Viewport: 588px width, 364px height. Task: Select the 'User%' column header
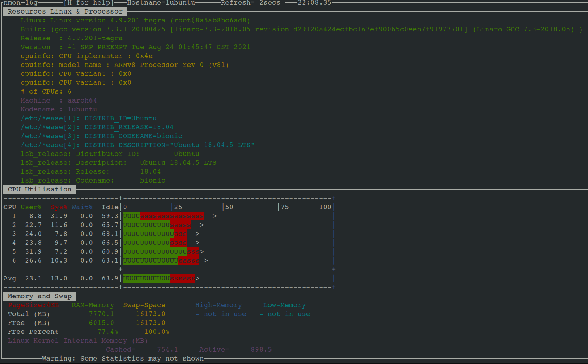[31, 207]
